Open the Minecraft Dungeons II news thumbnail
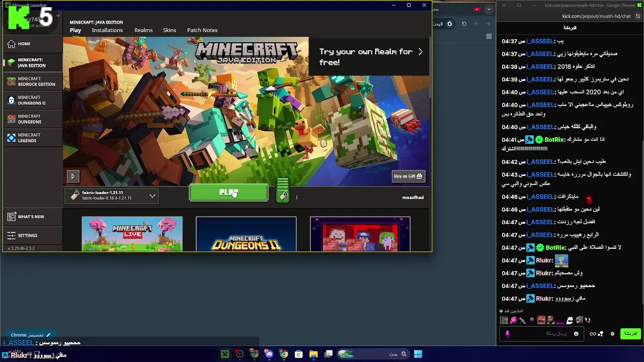Viewport: 644px width, 362px height. click(x=246, y=234)
